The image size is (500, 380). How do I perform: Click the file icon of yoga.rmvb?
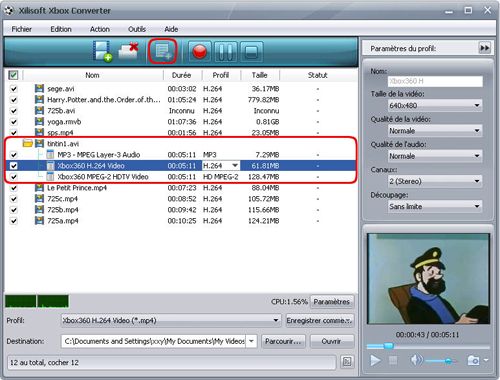(39, 122)
